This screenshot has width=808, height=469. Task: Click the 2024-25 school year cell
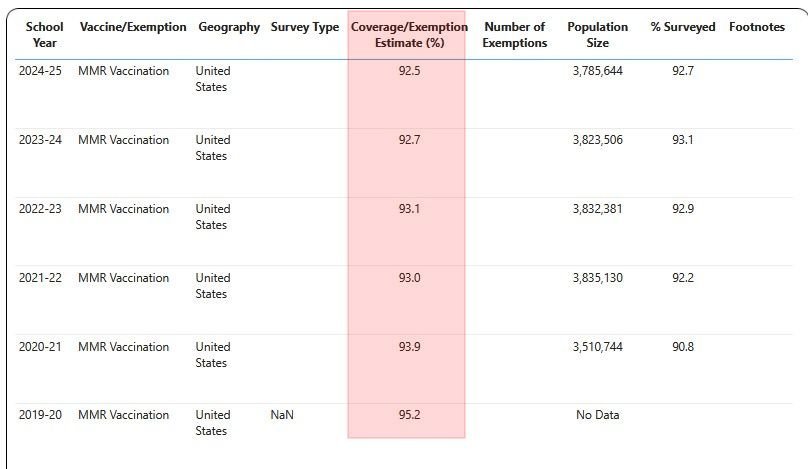coord(40,71)
